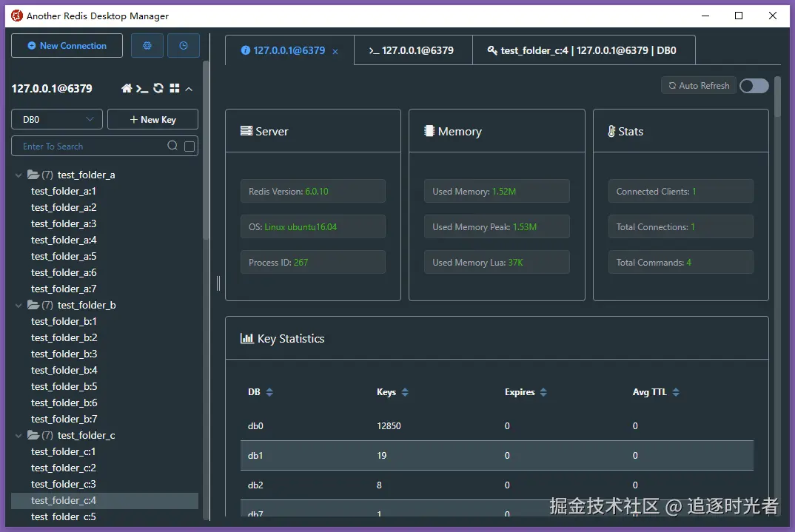Sort the DB column arrows
795x532 pixels.
269,392
